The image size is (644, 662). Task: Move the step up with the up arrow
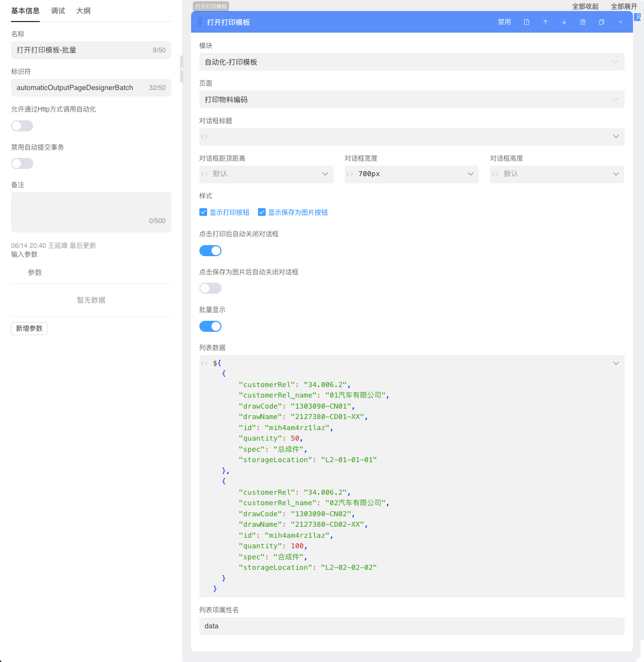545,22
